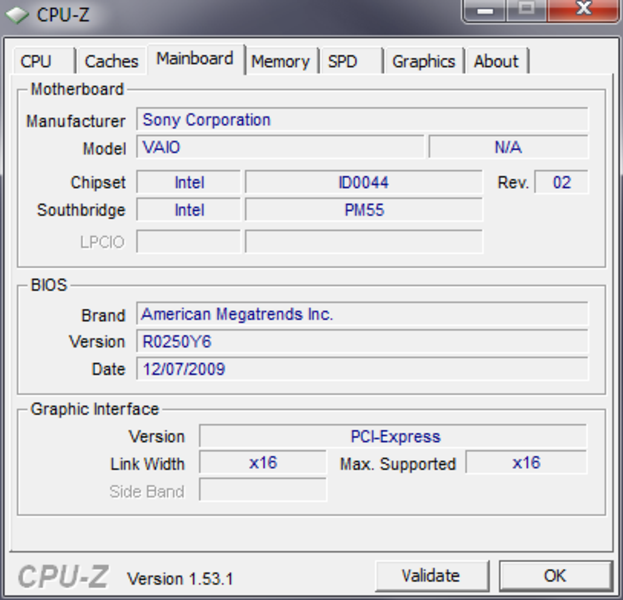The width and height of the screenshot is (623, 600).
Task: Close the CPU-Z window
Action: [x=584, y=10]
